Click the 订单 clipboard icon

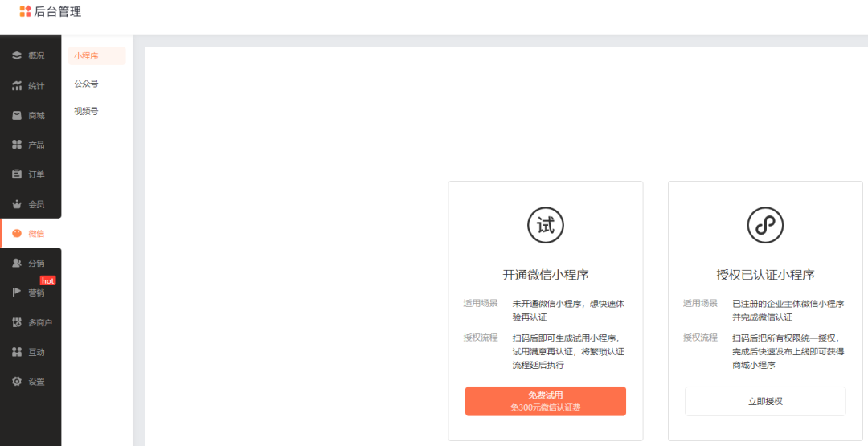pyautogui.click(x=17, y=174)
